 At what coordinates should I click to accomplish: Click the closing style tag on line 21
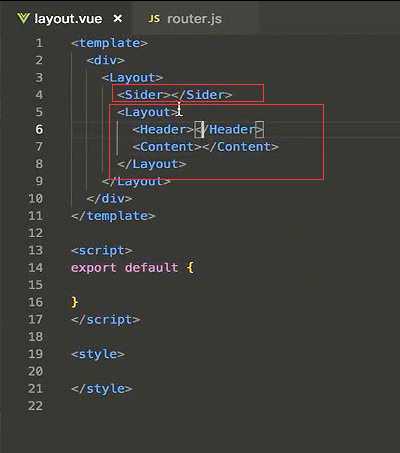tap(102, 389)
